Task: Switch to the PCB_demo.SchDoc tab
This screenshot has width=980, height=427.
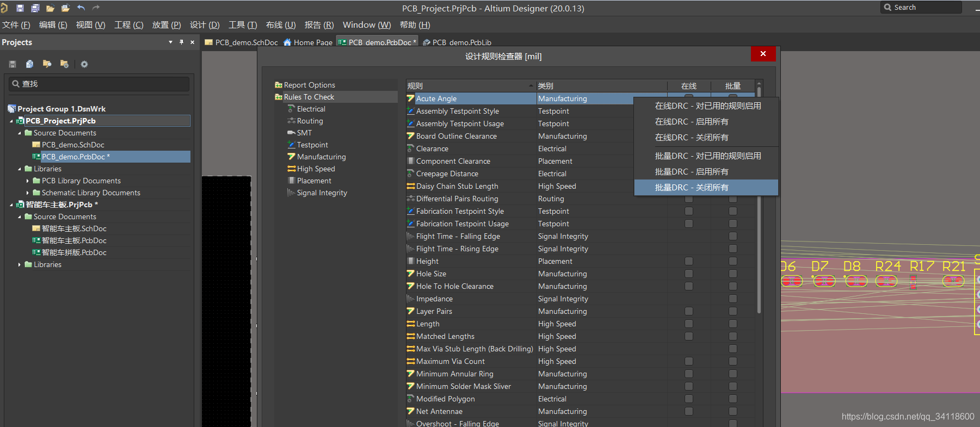Action: tap(241, 42)
